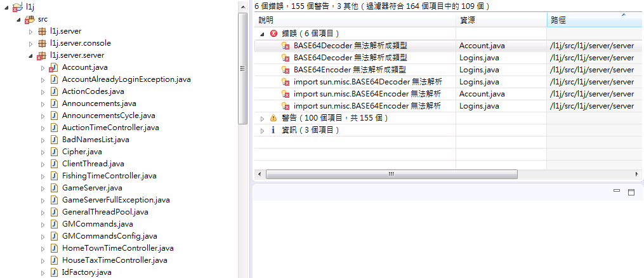Select GMCommandsConfig.java in the tree
The width and height of the screenshot is (644, 278).
pyautogui.click(x=109, y=236)
